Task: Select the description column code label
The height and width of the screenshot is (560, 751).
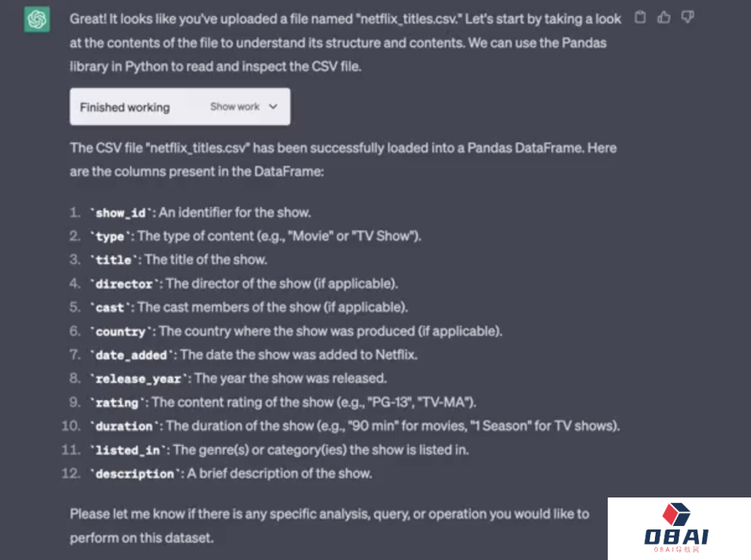Action: tap(134, 475)
